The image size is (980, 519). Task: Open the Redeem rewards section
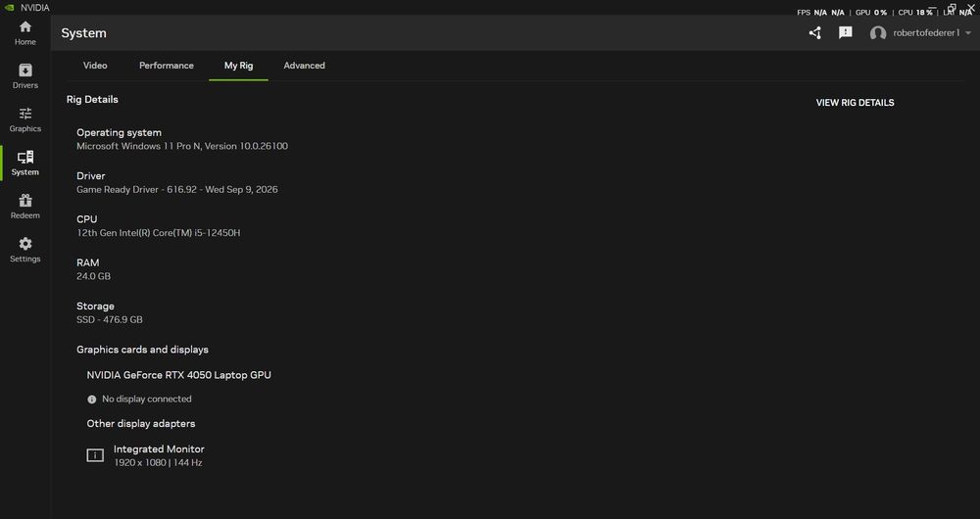25,207
